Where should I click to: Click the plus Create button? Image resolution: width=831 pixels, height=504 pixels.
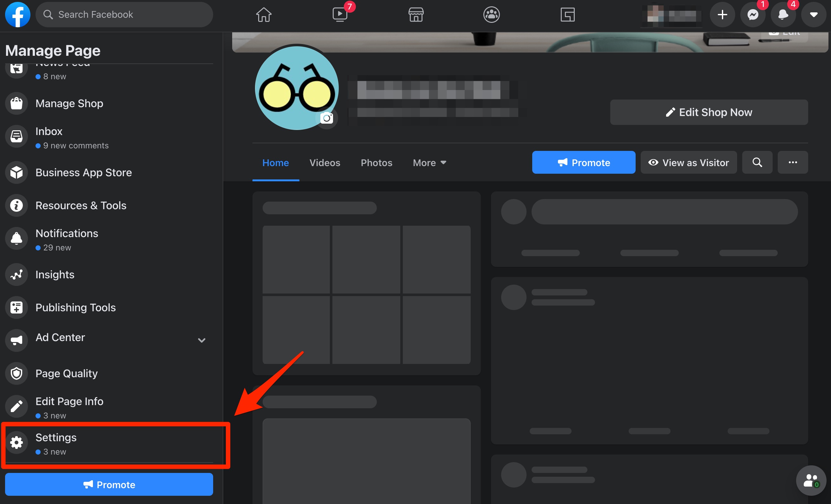(x=722, y=15)
